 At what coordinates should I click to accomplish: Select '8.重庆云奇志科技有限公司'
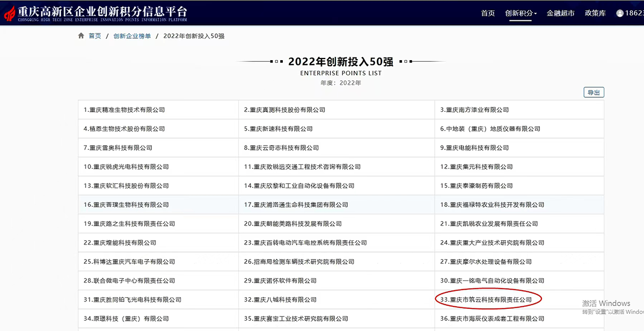(x=281, y=148)
